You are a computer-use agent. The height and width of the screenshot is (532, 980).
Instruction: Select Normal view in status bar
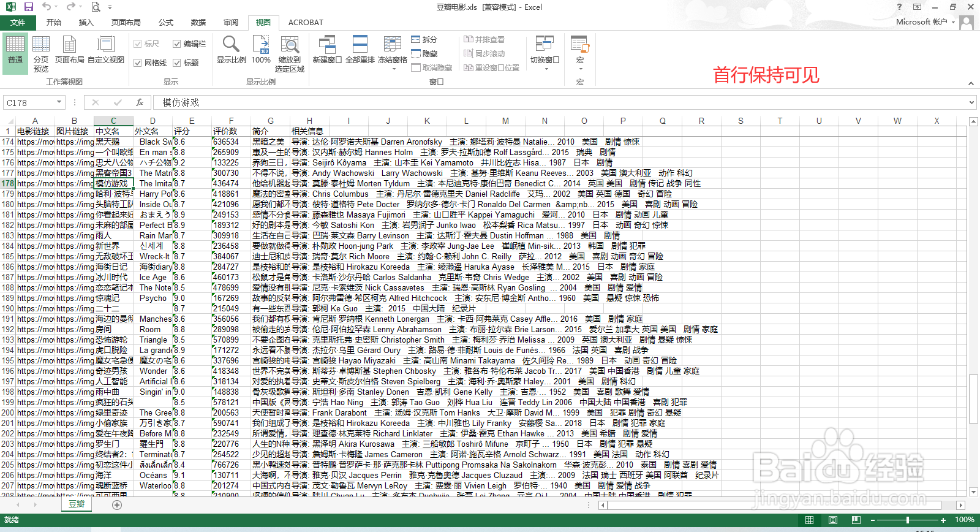(x=809, y=520)
